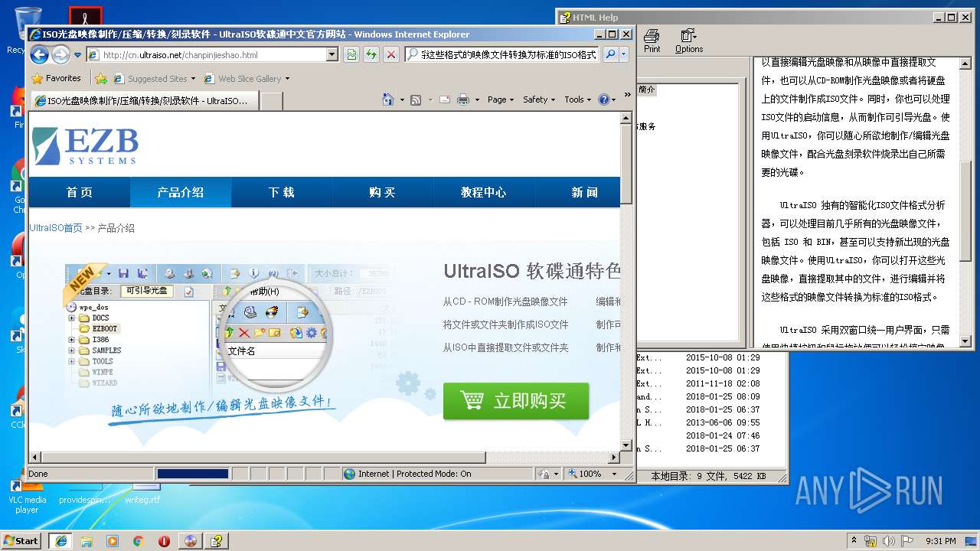Open the Favorites star button
This screenshot has width=980, height=551.
pyautogui.click(x=56, y=78)
